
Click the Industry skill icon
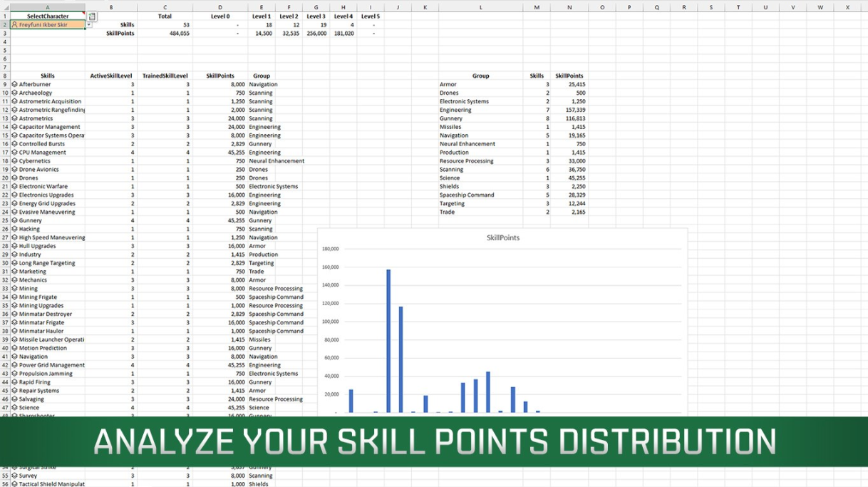pos(15,255)
